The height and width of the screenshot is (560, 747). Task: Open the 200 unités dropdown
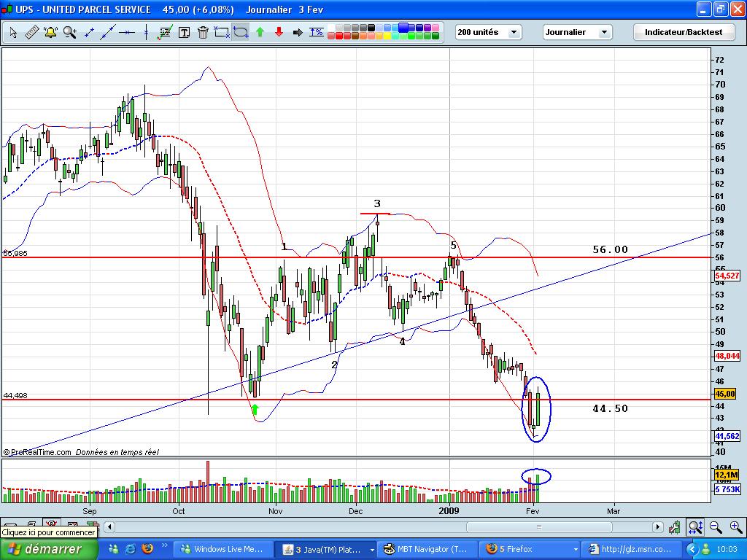tap(488, 32)
